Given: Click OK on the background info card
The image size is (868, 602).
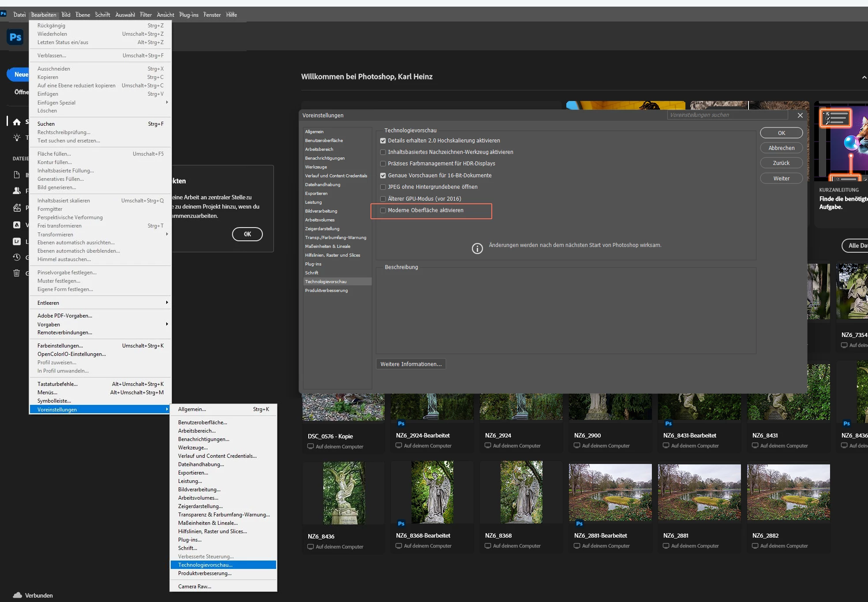Looking at the screenshot, I should [247, 234].
